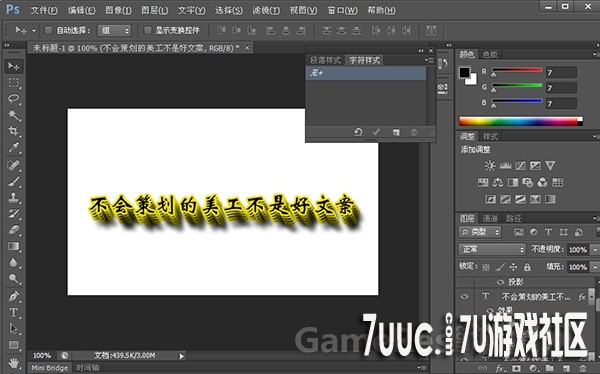Select the Blur tool
600x374 pixels.
[x=14, y=262]
